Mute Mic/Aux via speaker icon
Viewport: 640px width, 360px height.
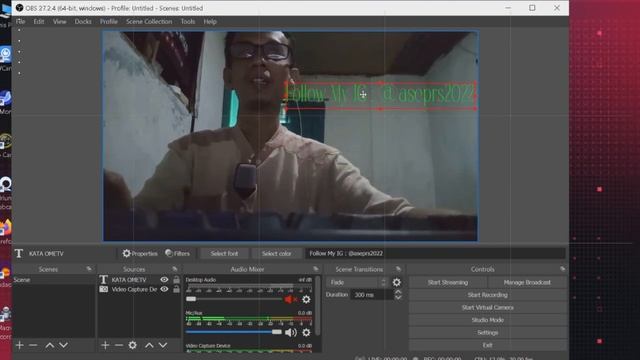pos(291,333)
